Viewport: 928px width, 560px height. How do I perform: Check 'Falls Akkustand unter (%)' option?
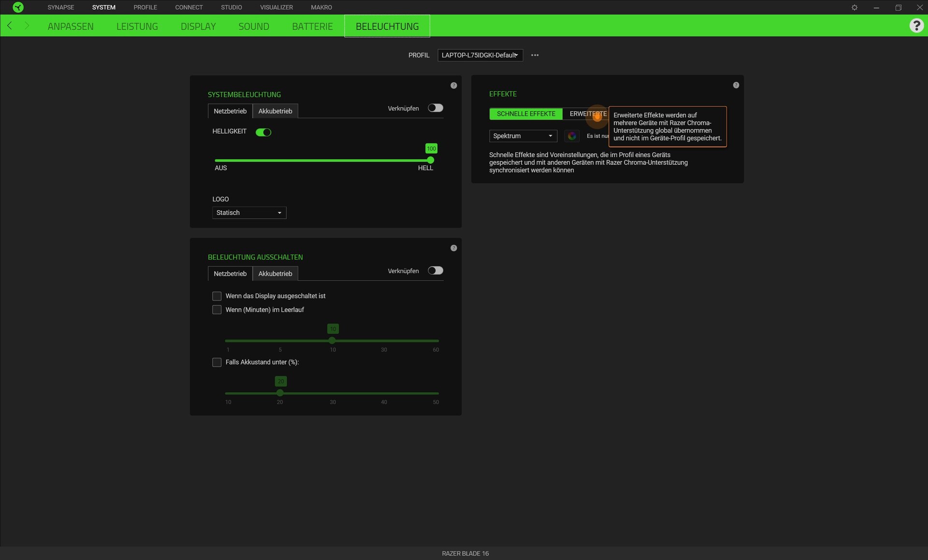click(x=217, y=362)
